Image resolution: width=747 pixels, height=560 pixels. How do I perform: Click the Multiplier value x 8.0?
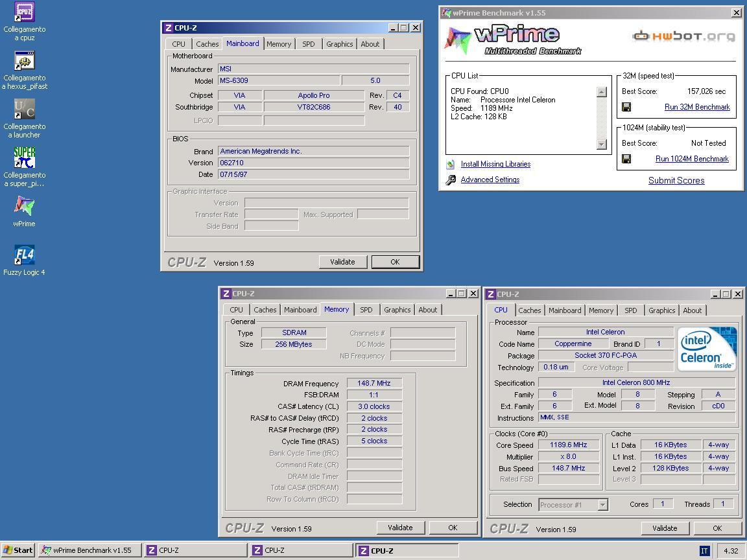click(568, 456)
